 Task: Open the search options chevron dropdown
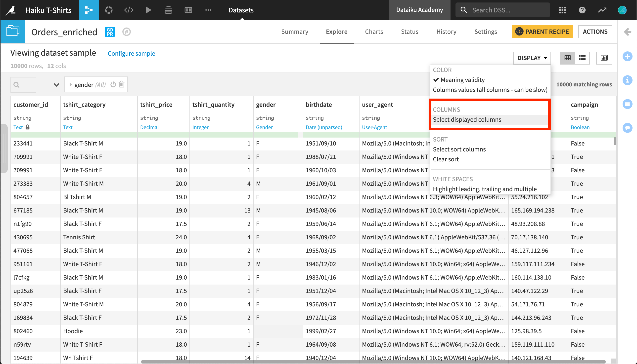(x=56, y=85)
